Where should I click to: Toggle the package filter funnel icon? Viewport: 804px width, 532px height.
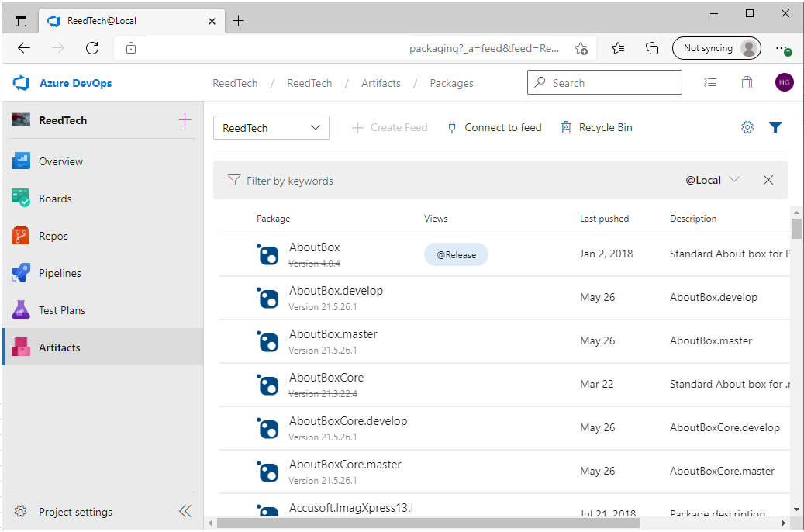tap(775, 127)
